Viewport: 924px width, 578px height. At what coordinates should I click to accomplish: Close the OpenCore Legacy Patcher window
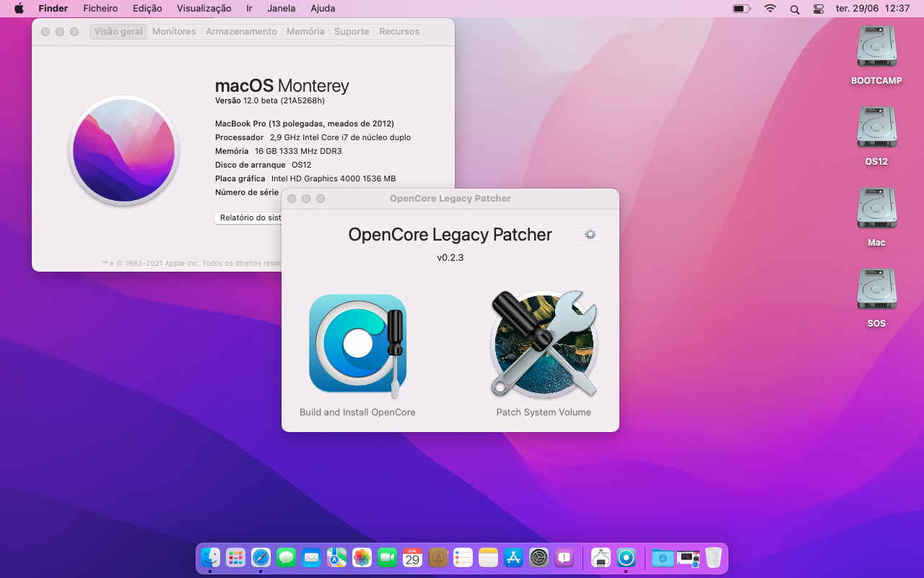click(x=292, y=199)
